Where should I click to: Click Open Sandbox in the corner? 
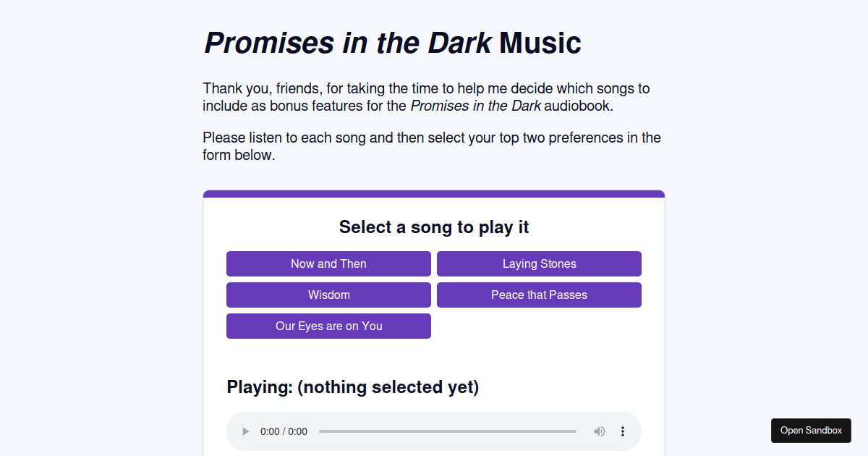pyautogui.click(x=811, y=430)
